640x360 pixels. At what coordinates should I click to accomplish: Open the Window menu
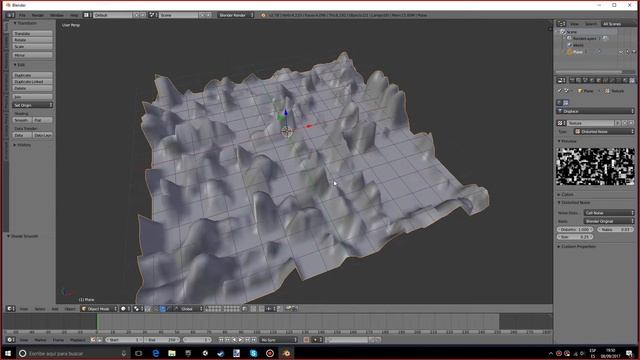[57, 15]
